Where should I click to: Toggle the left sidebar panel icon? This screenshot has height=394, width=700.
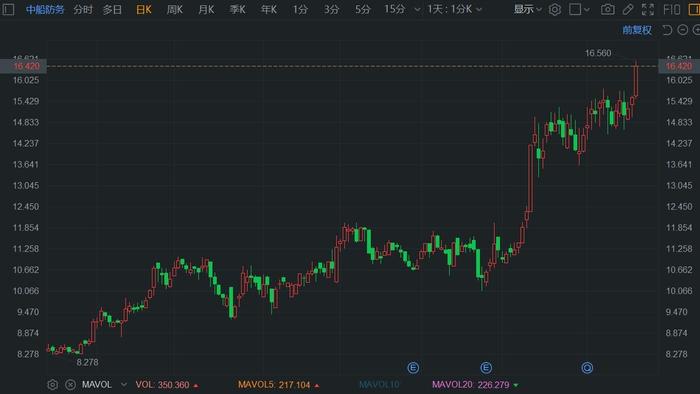coord(8,9)
